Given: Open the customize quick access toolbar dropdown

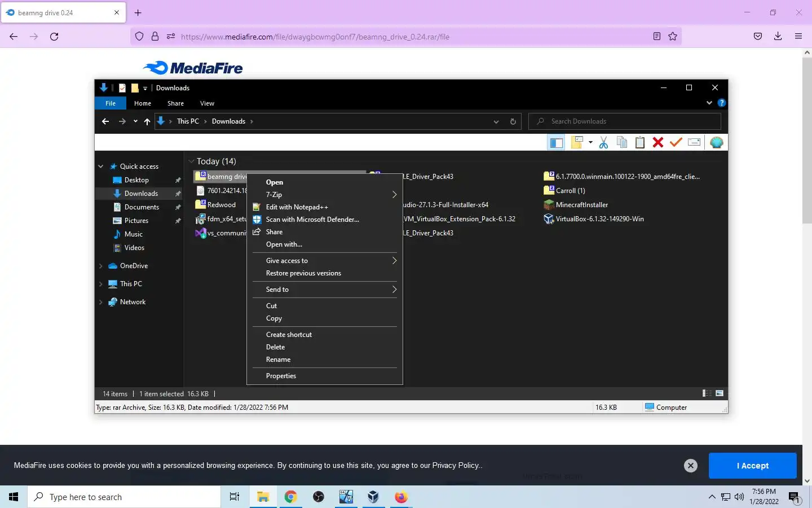Looking at the screenshot, I should [x=145, y=88].
